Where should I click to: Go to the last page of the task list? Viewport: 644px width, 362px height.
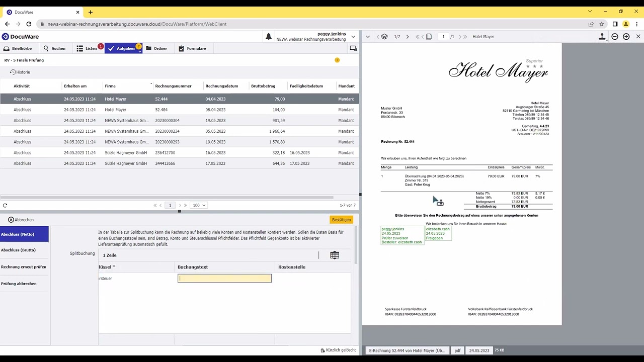point(185,205)
